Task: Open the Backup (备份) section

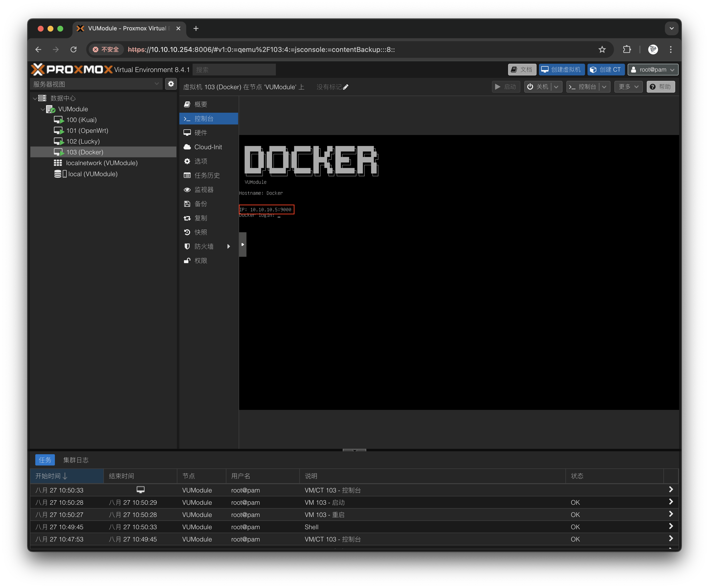Action: (201, 204)
